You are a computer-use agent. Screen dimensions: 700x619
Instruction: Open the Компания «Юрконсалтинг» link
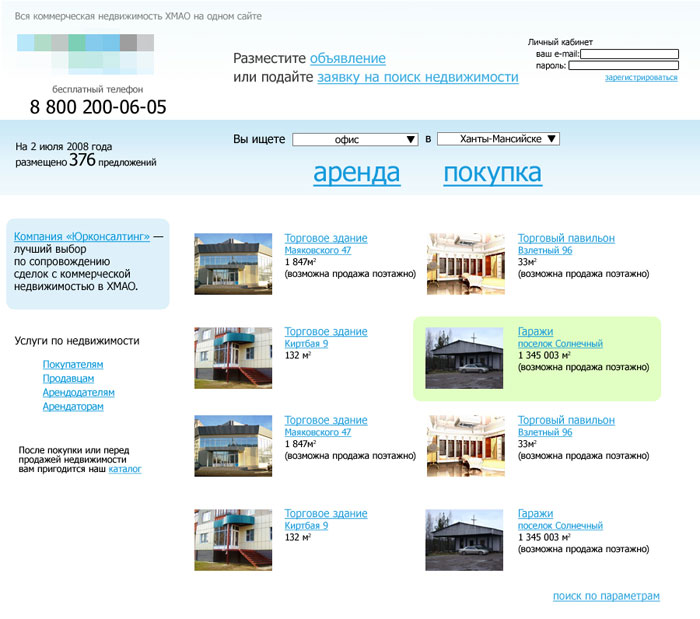pos(82,237)
